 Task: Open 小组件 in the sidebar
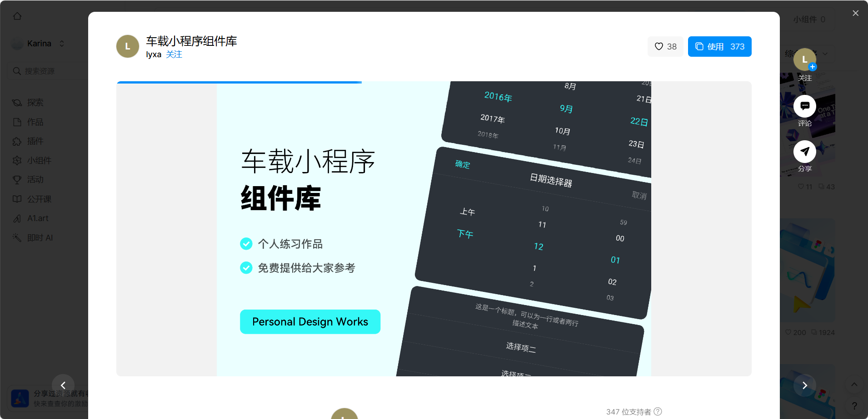pos(39,161)
